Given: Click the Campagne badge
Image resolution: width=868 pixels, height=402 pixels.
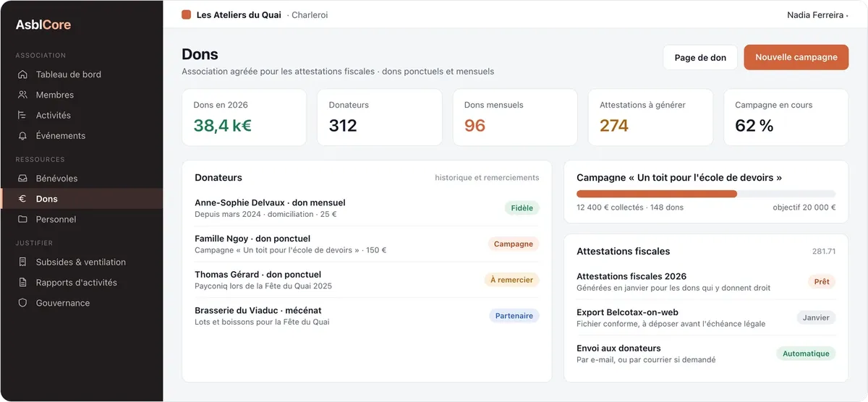Looking at the screenshot, I should [x=514, y=244].
